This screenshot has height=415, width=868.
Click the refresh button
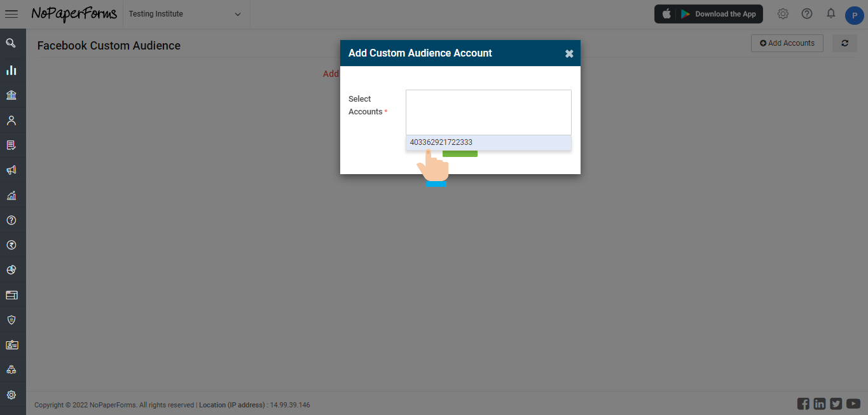(x=844, y=43)
